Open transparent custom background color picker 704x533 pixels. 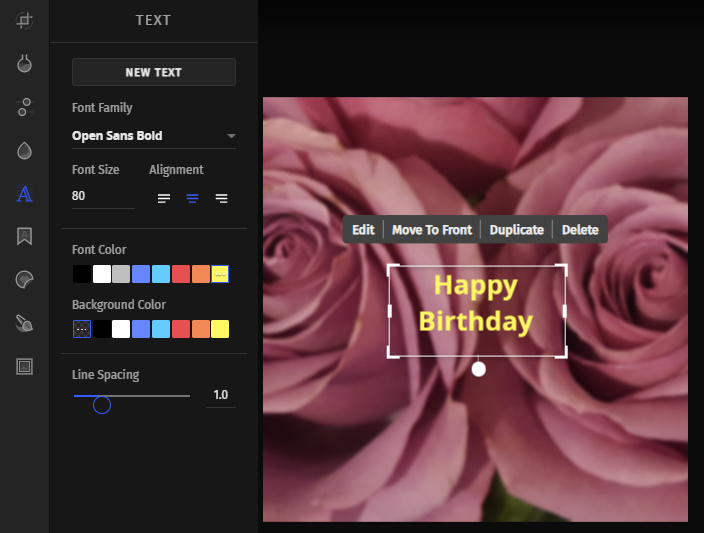(x=82, y=329)
